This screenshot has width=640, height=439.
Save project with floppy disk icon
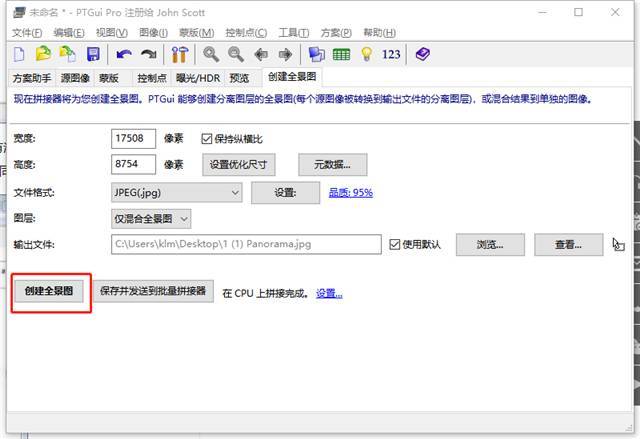(x=93, y=54)
